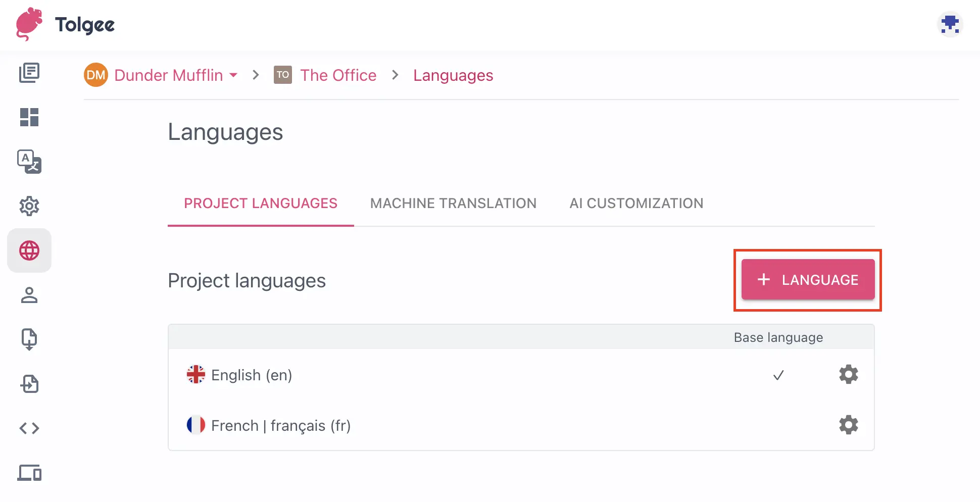Open the user avatar menu top right

tap(950, 24)
